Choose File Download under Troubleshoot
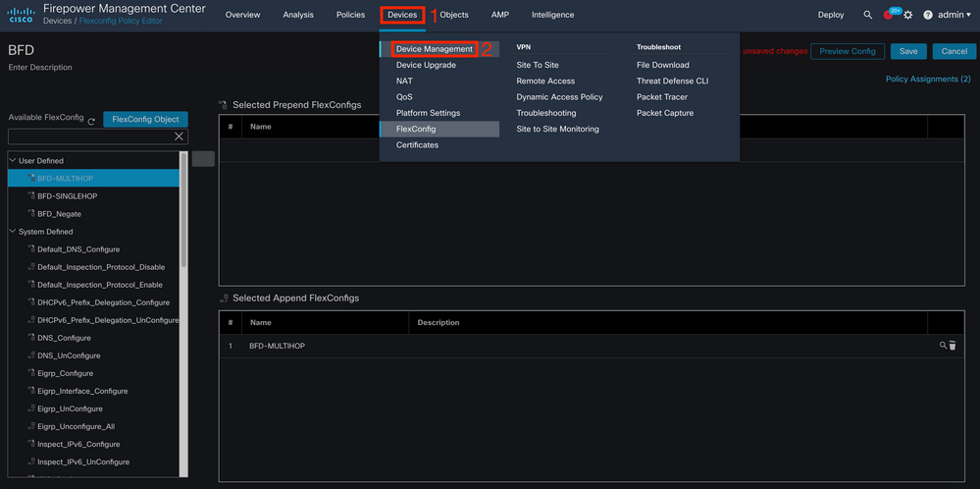Viewport: 980px width, 489px height. point(662,65)
